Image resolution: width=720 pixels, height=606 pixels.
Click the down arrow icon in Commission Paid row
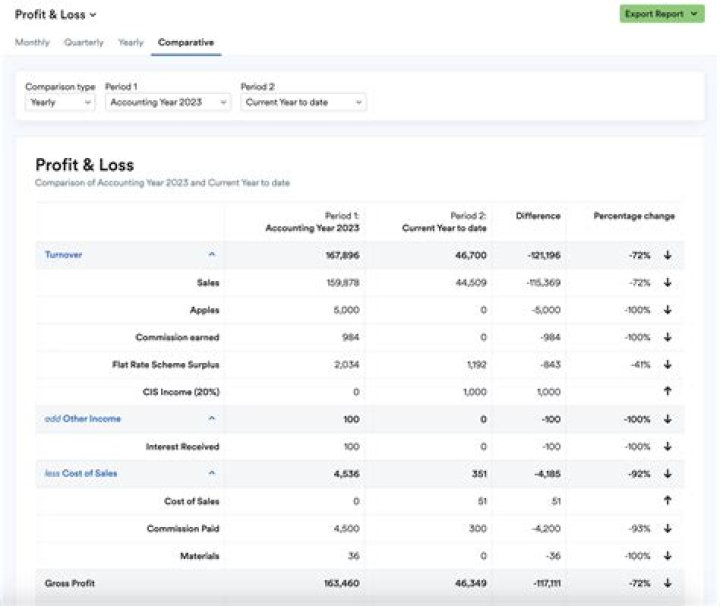click(667, 528)
